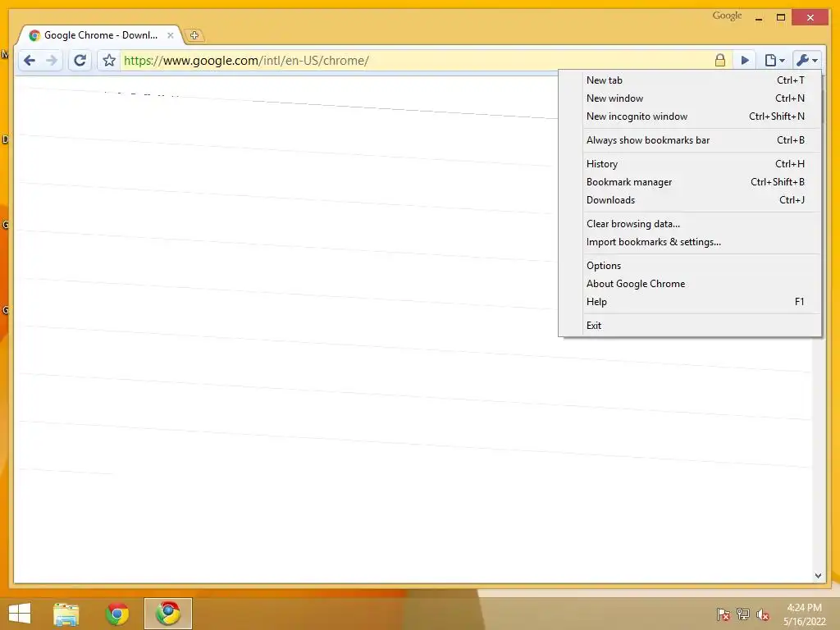
Task: Click the Windows Start button
Action: coord(20,614)
